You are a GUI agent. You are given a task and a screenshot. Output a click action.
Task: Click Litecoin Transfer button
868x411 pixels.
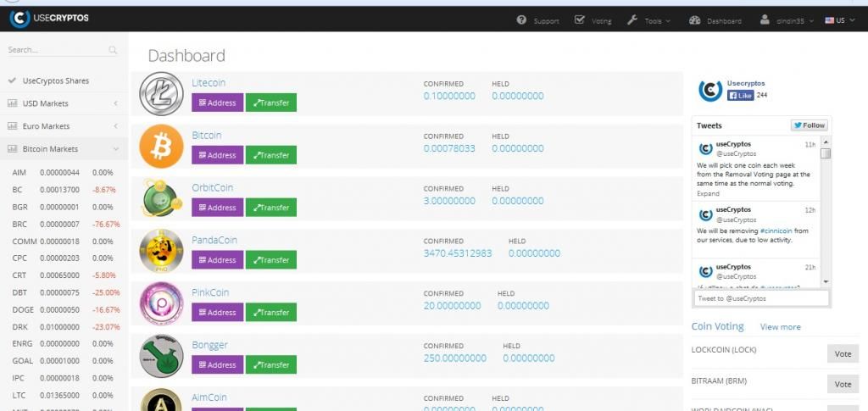271,103
